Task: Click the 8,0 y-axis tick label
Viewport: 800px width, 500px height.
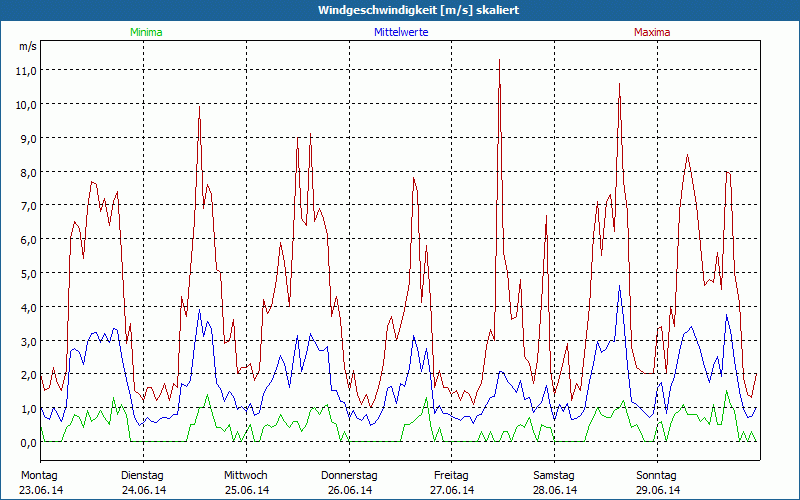Action: pyautogui.click(x=27, y=172)
